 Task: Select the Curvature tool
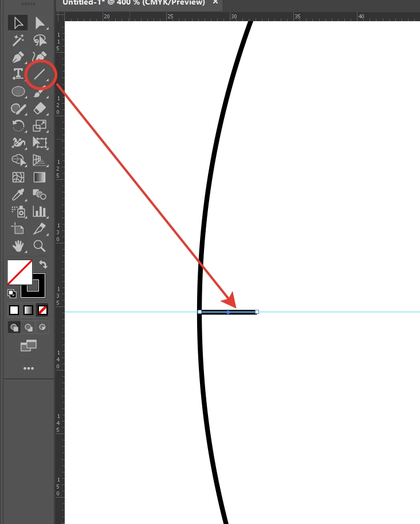click(x=40, y=57)
